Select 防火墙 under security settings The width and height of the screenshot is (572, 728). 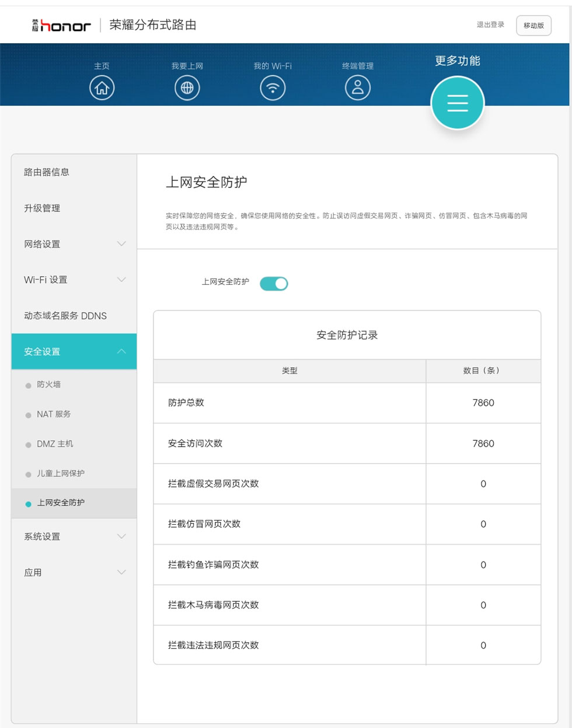[x=49, y=385]
